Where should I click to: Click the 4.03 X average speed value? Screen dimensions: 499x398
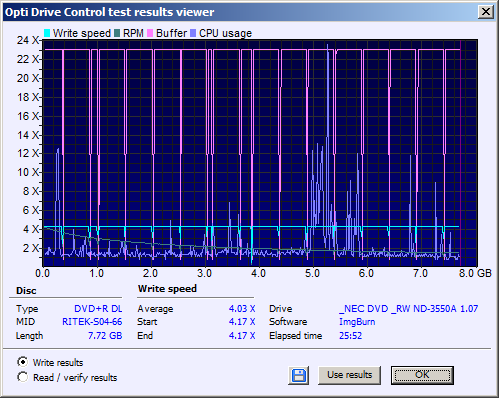pos(242,309)
